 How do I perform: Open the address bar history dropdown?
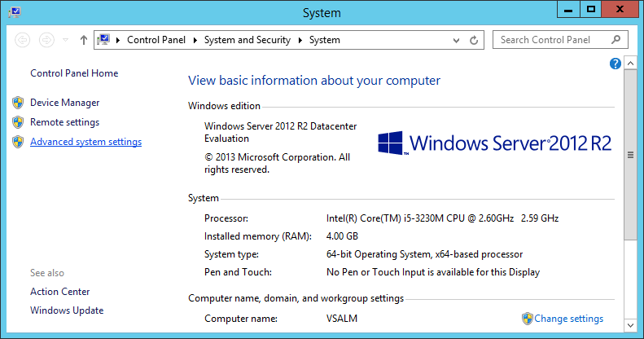coord(456,40)
